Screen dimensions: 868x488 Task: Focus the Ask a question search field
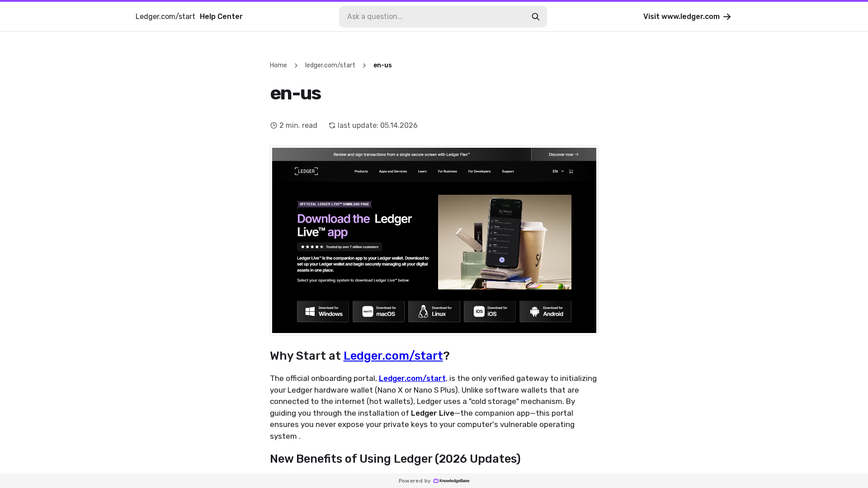(x=443, y=17)
